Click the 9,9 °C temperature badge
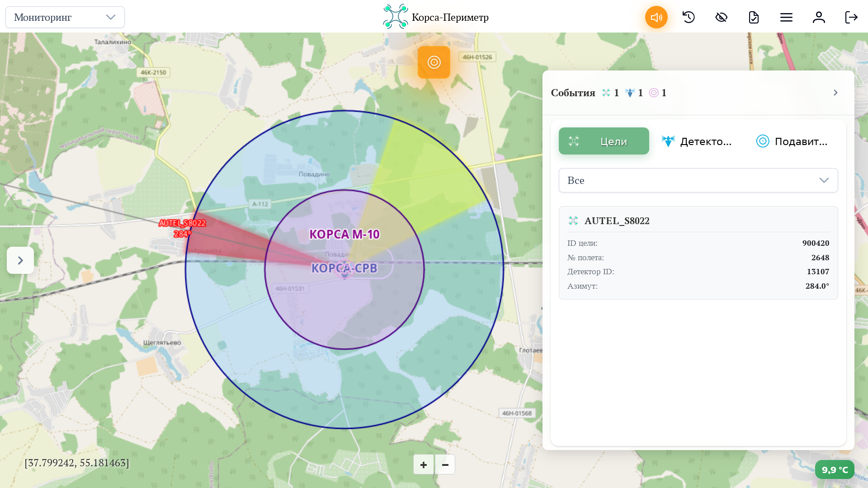Image resolution: width=868 pixels, height=488 pixels. click(x=835, y=469)
